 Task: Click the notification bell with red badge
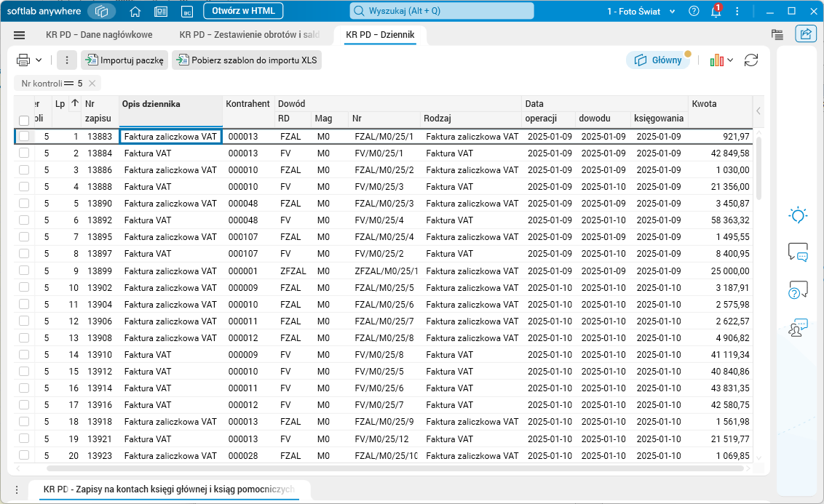click(716, 12)
